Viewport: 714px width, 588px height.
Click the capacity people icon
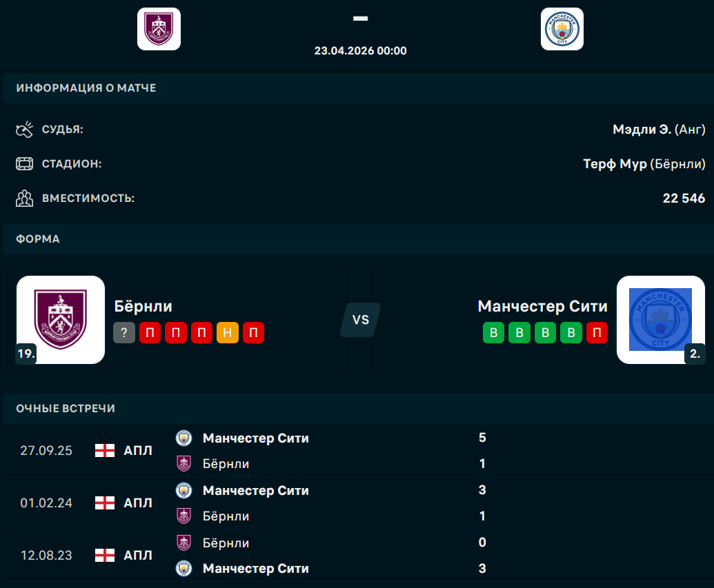tap(25, 199)
